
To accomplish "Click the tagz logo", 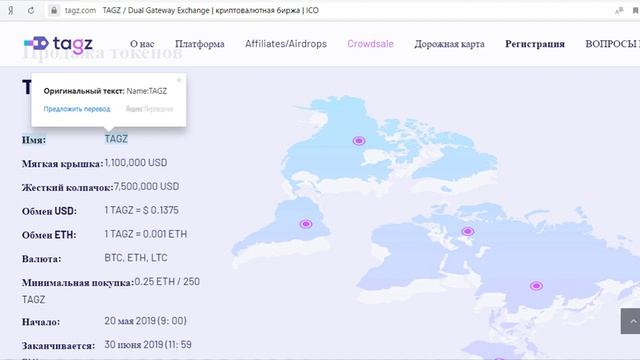I will (58, 44).
